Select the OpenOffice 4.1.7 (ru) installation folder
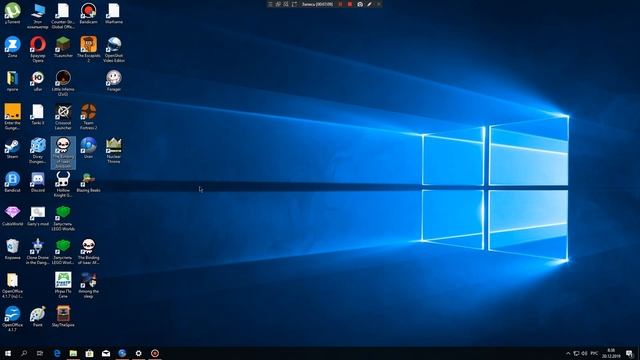Image resolution: width=640 pixels, height=360 pixels. [x=12, y=286]
